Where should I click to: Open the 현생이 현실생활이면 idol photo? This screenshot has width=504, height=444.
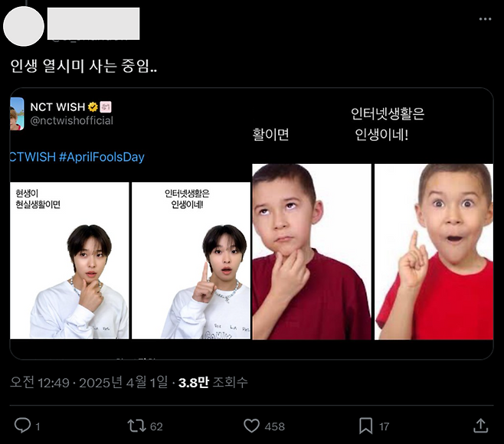[70, 260]
